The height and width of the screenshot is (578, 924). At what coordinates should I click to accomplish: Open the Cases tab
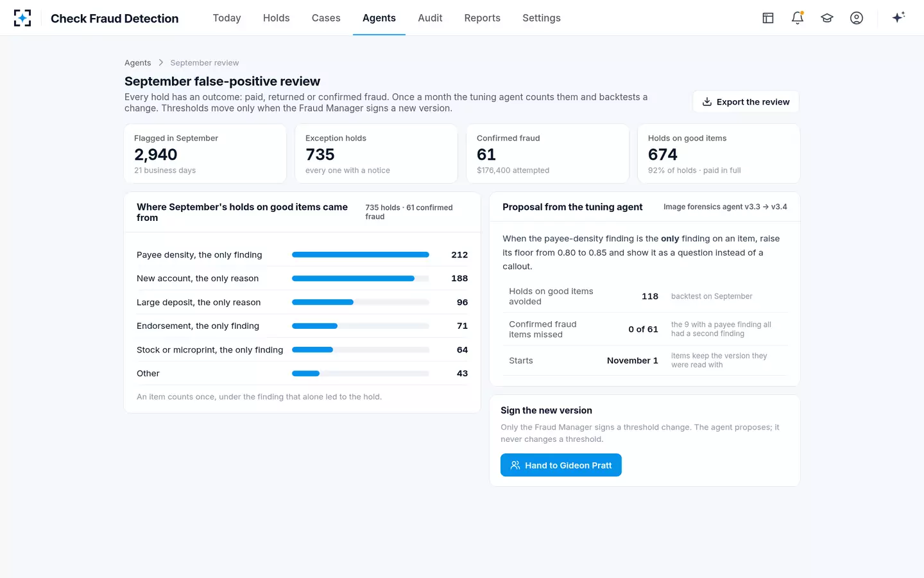(x=326, y=18)
